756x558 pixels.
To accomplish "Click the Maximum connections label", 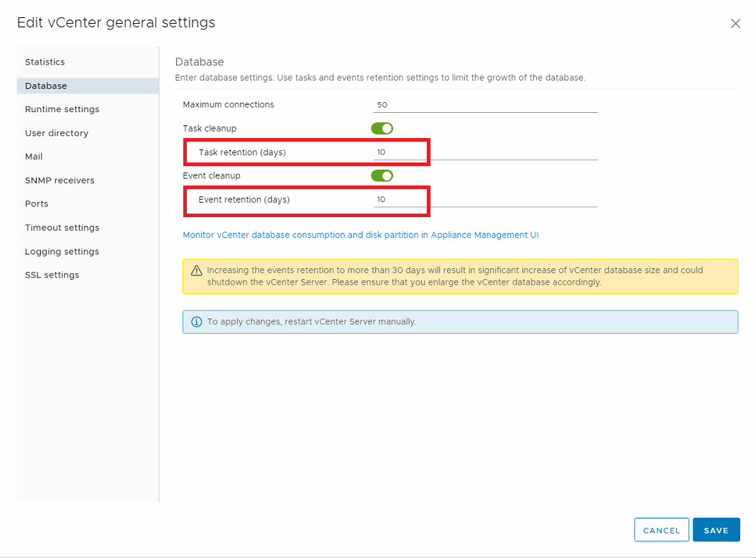I will [x=229, y=105].
